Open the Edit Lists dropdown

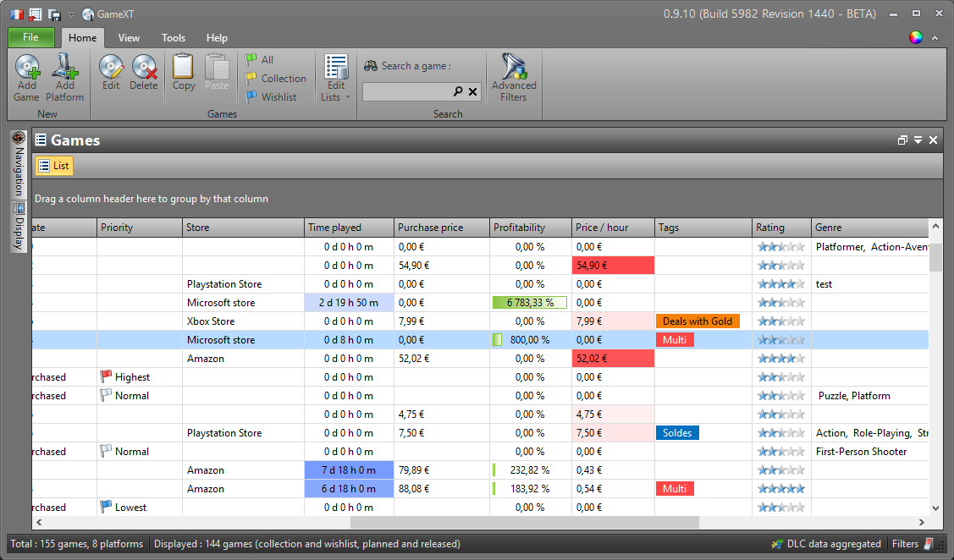pos(336,78)
